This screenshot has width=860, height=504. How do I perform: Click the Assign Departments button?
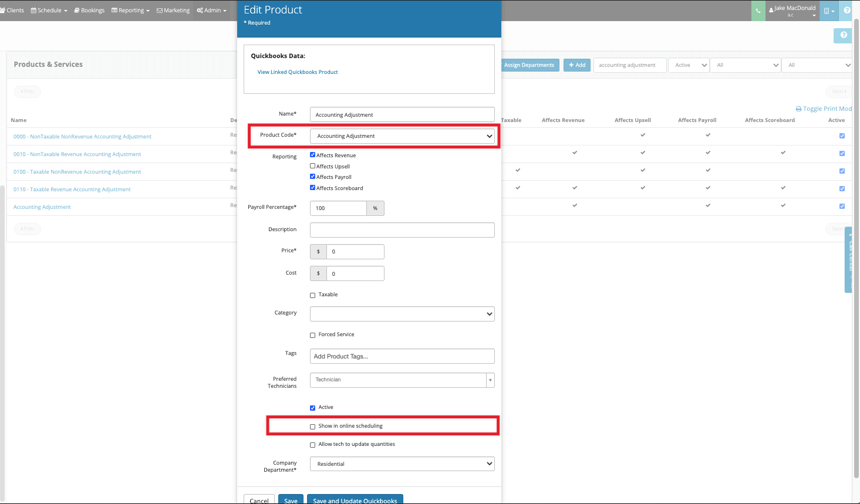tap(529, 65)
